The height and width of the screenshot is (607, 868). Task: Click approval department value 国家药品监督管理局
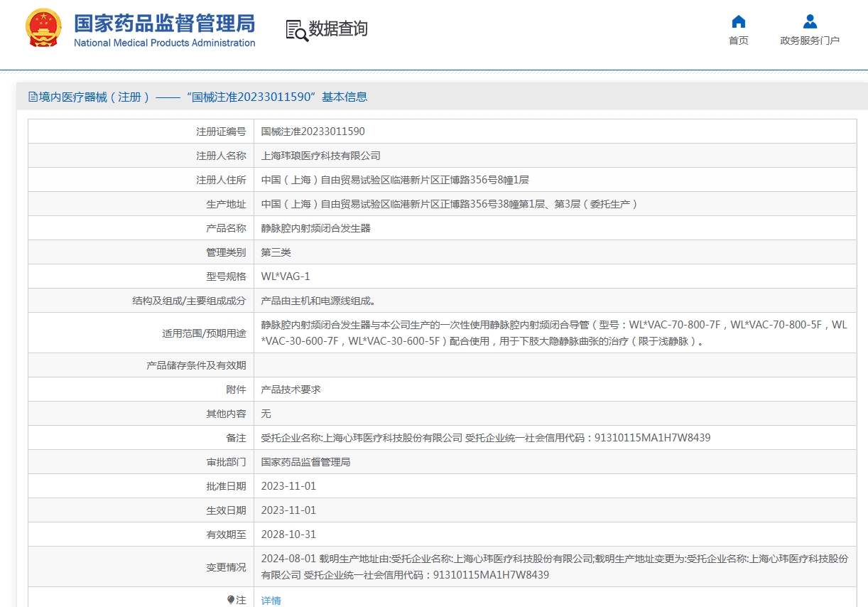click(x=306, y=462)
